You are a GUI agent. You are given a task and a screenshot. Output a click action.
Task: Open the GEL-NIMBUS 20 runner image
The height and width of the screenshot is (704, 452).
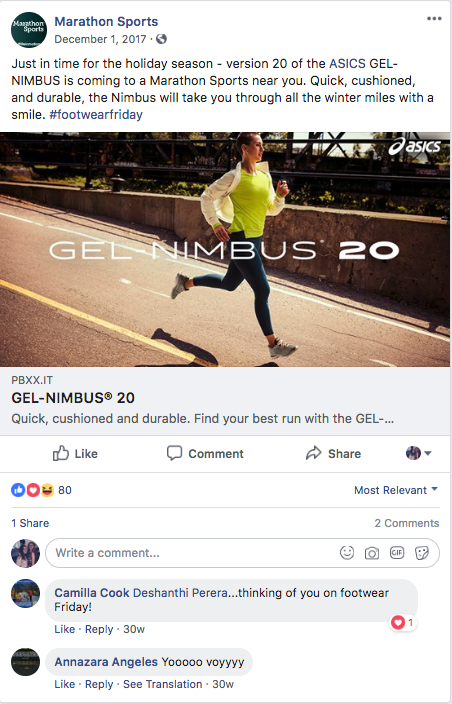tap(225, 250)
